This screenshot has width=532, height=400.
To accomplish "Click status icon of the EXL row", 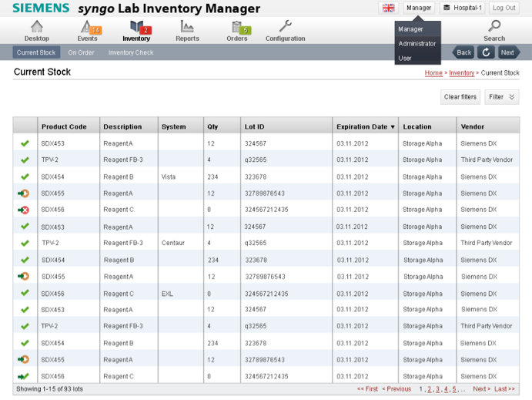I will coord(25,293).
